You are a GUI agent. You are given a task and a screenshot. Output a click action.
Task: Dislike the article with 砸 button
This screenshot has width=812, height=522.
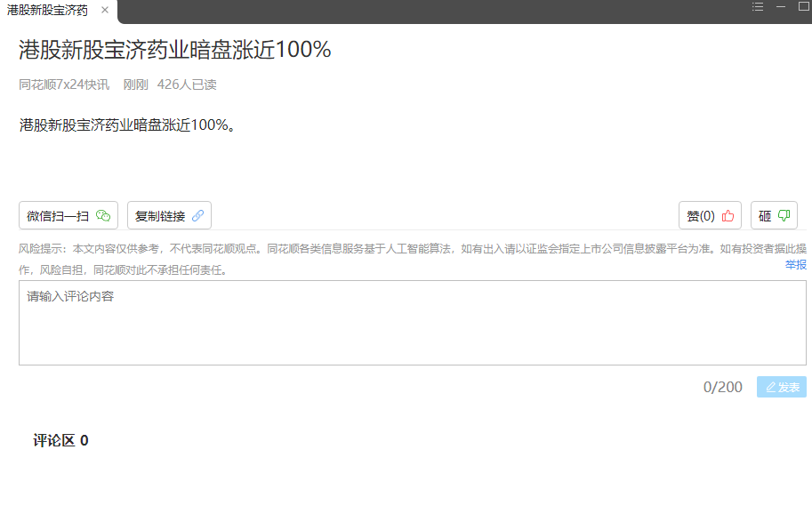pyautogui.click(x=774, y=215)
